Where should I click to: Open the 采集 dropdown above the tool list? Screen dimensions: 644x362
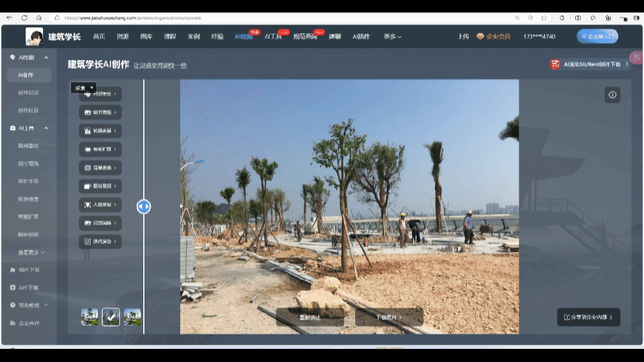pos(84,88)
